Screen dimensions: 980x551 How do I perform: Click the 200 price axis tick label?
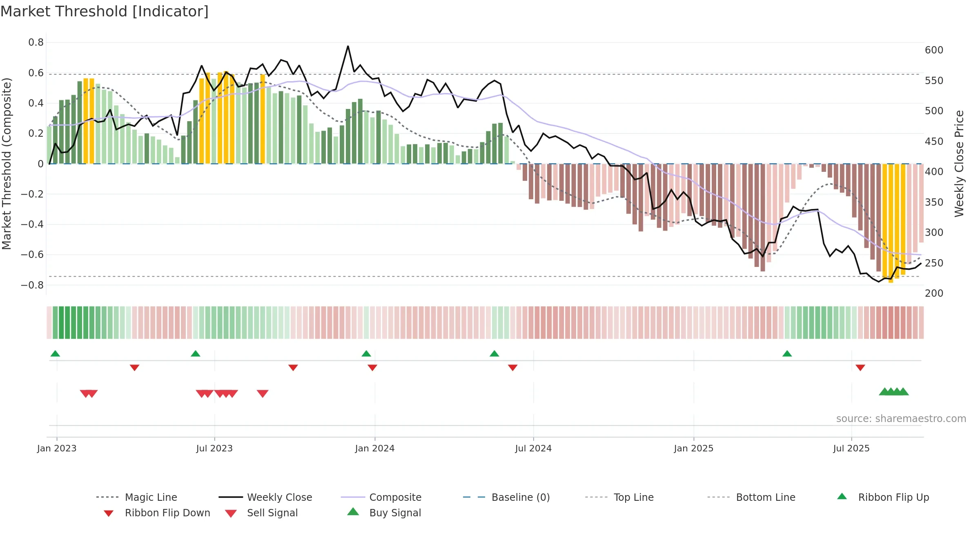tap(934, 293)
